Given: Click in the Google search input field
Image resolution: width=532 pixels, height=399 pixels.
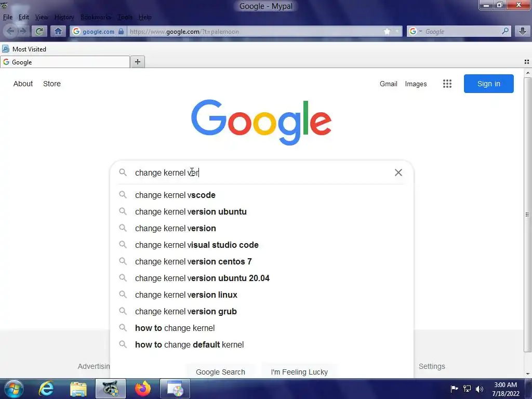Looking at the screenshot, I should (x=261, y=172).
